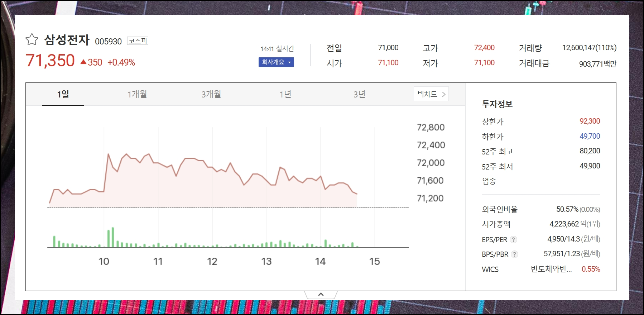The image size is (644, 315).
Task: Click tallest green volume bar after 10
Action: pos(113,237)
